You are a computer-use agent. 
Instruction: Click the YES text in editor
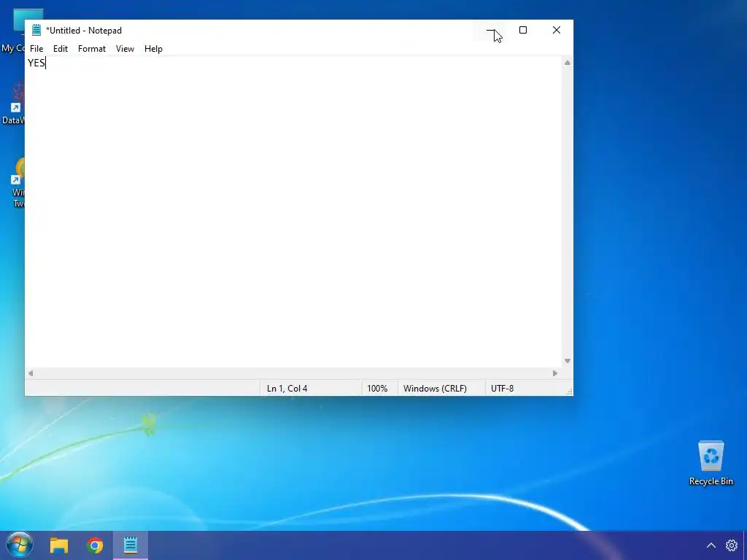click(36, 63)
